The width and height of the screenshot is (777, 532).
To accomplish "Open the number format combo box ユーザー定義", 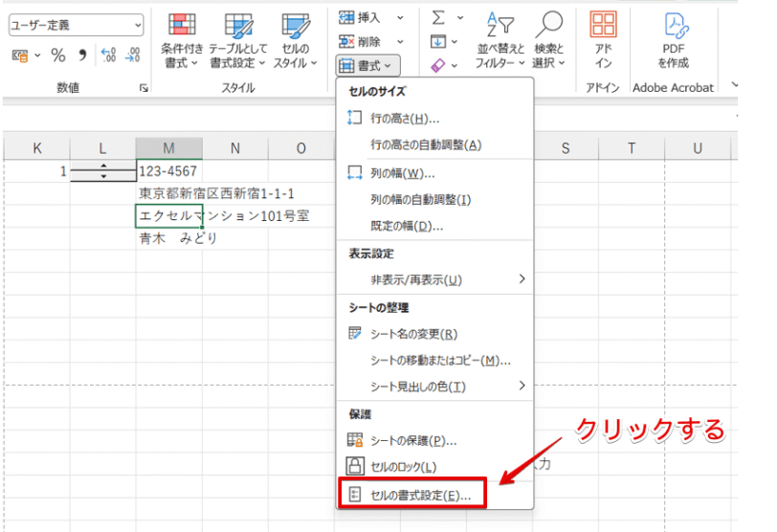I will pos(76,25).
